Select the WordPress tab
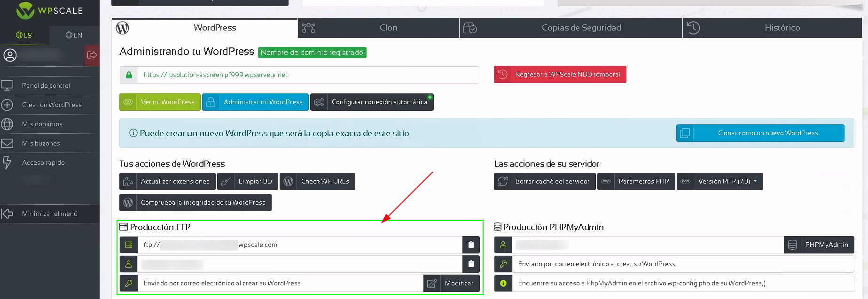The image size is (868, 299). 205,28
